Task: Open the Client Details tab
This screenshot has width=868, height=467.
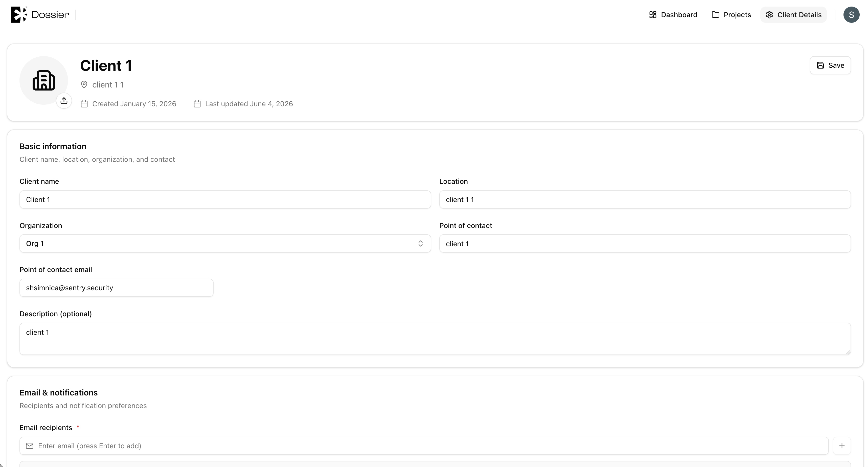Action: coord(793,15)
